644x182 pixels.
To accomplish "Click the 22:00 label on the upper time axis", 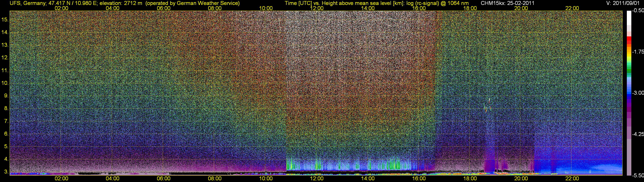I will (572, 8).
